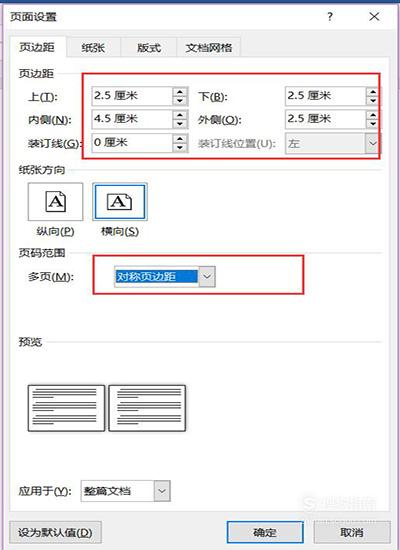Image resolution: width=400 pixels, height=550 pixels.
Task: Click the left page preview thumbnail
Action: click(66, 408)
